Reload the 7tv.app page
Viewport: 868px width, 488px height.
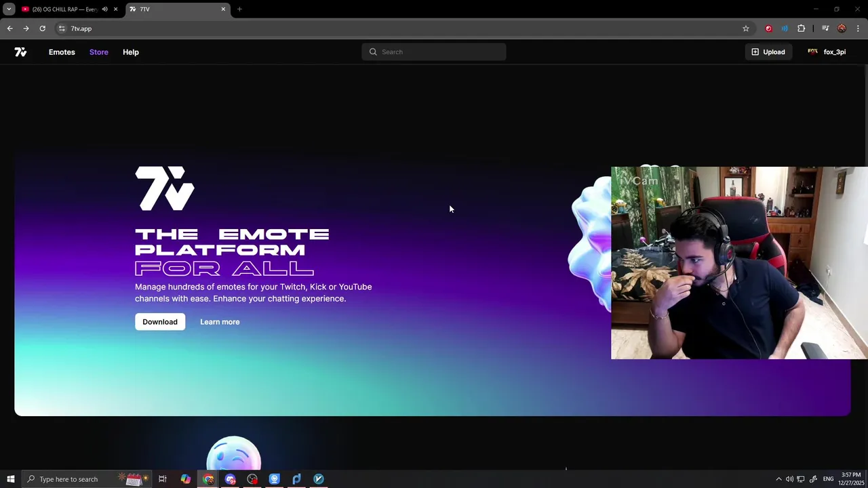42,28
